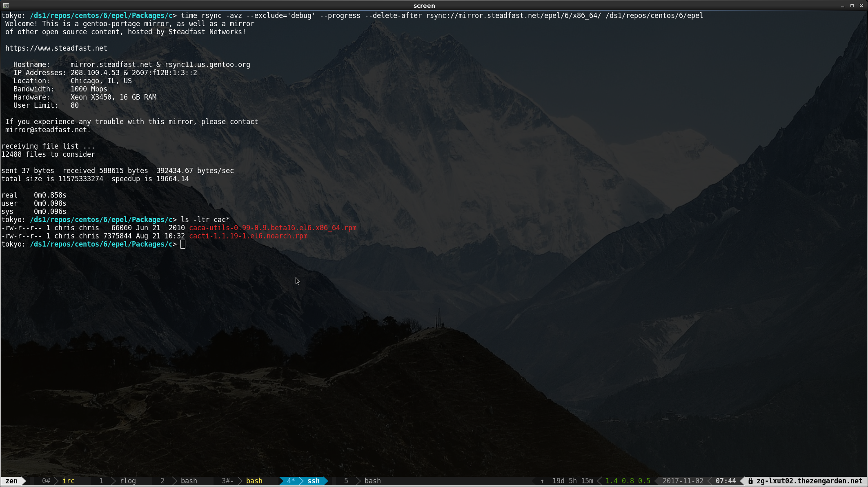
Task: Click the terminal window menu icon
Action: pyautogui.click(x=6, y=5)
